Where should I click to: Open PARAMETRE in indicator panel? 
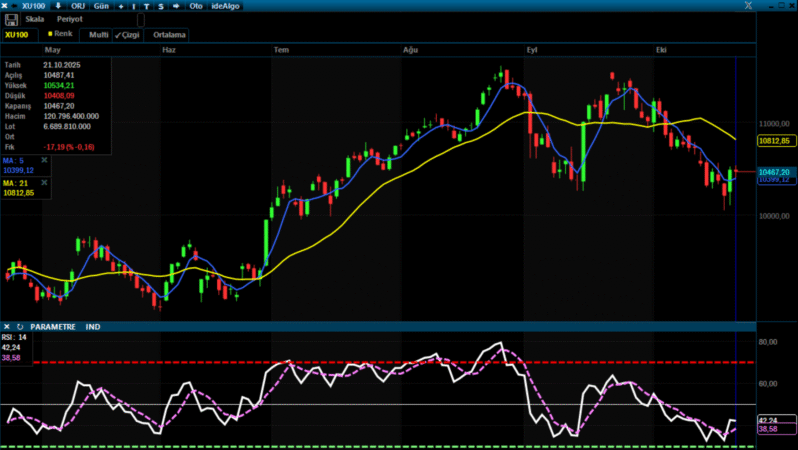[53, 326]
